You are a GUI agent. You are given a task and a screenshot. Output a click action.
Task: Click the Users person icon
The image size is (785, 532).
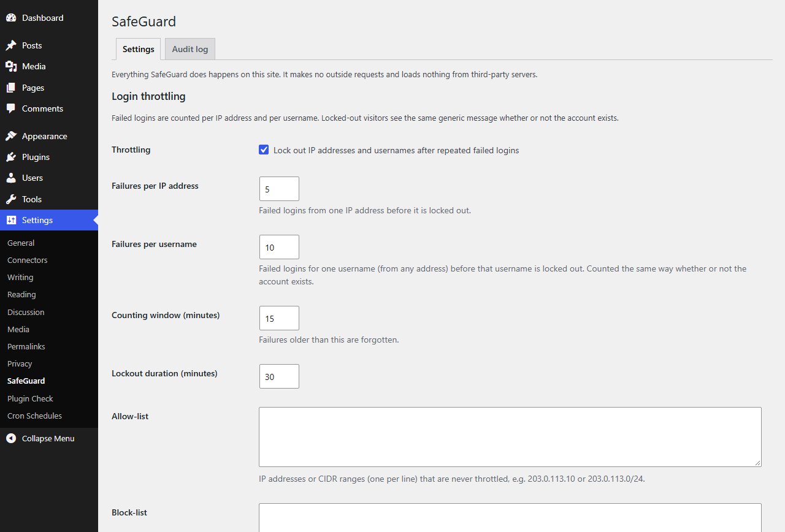point(11,178)
